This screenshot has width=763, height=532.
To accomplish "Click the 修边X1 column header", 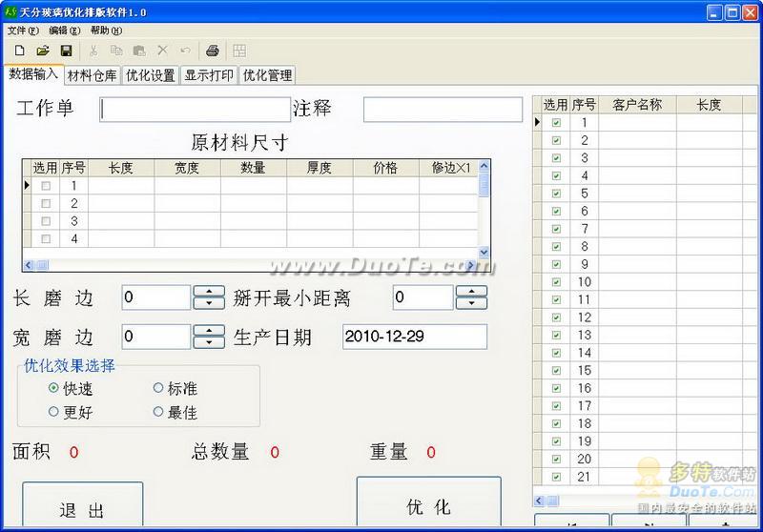I will click(448, 168).
